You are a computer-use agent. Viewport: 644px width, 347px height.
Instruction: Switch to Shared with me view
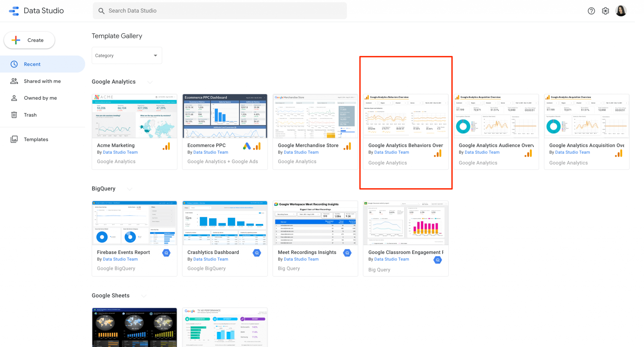click(42, 81)
